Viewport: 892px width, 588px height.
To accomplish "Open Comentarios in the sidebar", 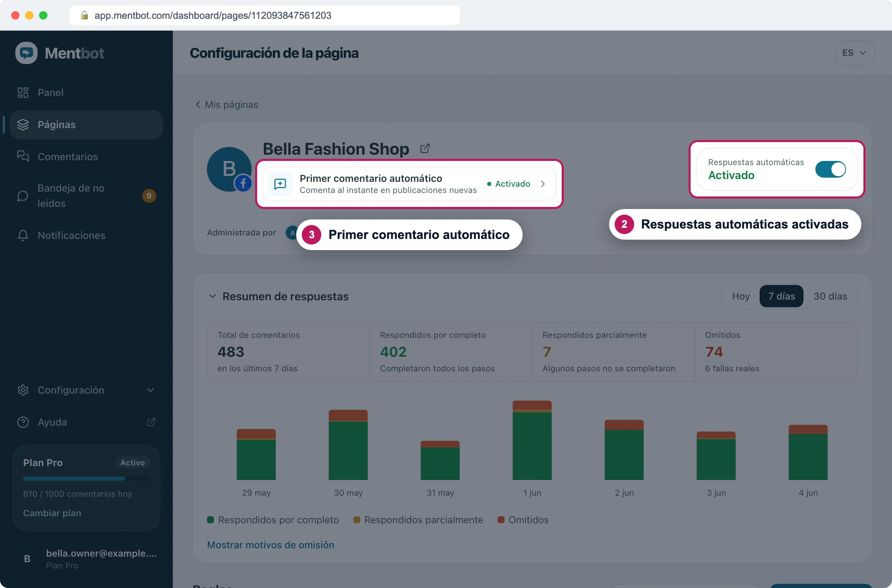I will tap(86, 156).
